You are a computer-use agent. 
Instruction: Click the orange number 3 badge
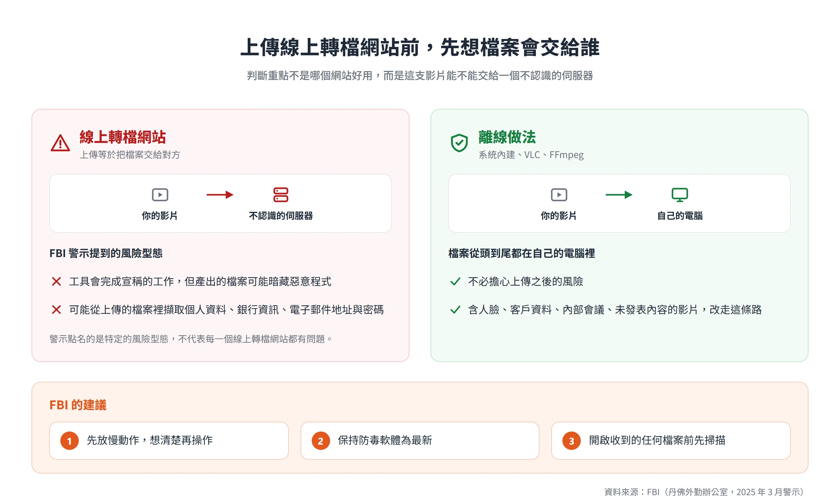pos(571,441)
